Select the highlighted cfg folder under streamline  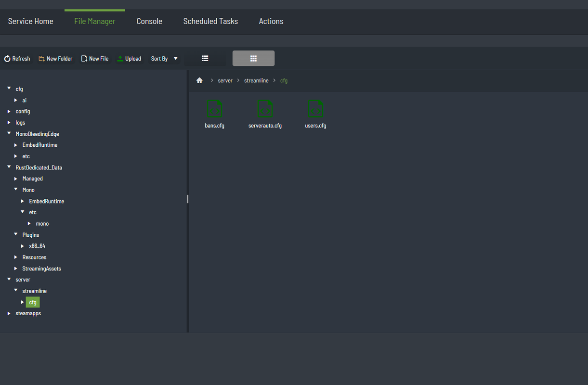(x=33, y=302)
